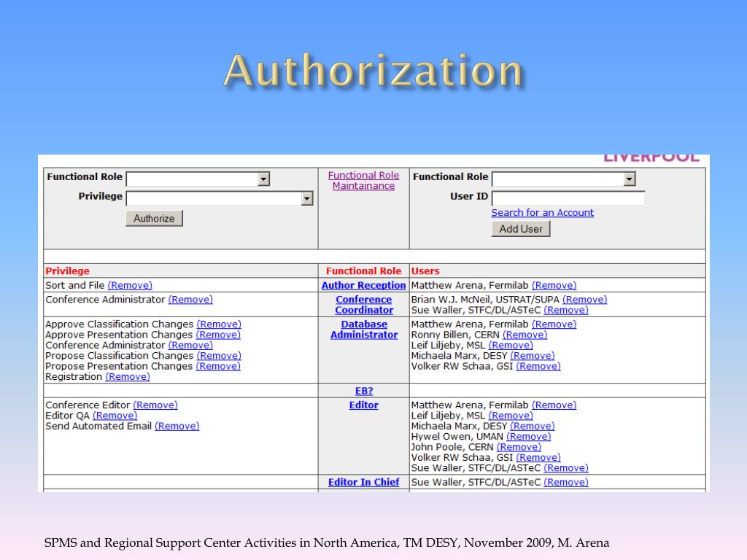Click the red Privilege column header
Viewport: 747px width, 560px height.
[x=67, y=271]
